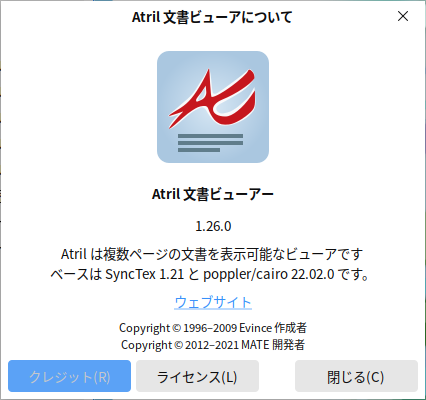Open the ウェブサイト website link
This screenshot has width=426, height=400.
pyautogui.click(x=213, y=302)
